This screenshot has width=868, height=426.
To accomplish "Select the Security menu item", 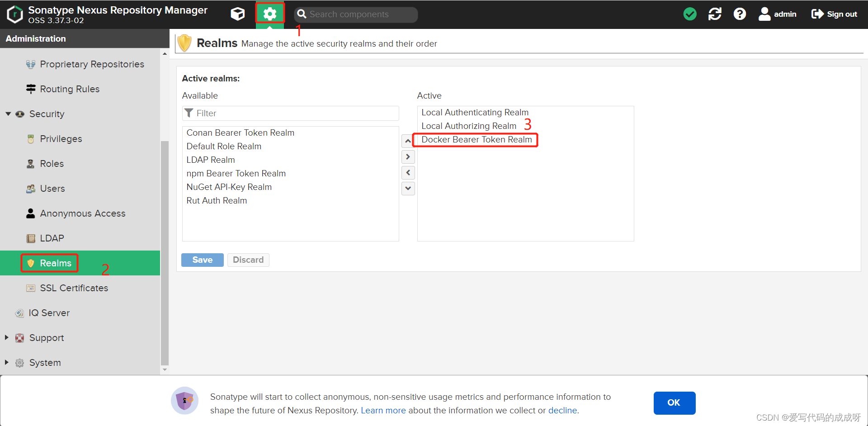I will pyautogui.click(x=47, y=114).
